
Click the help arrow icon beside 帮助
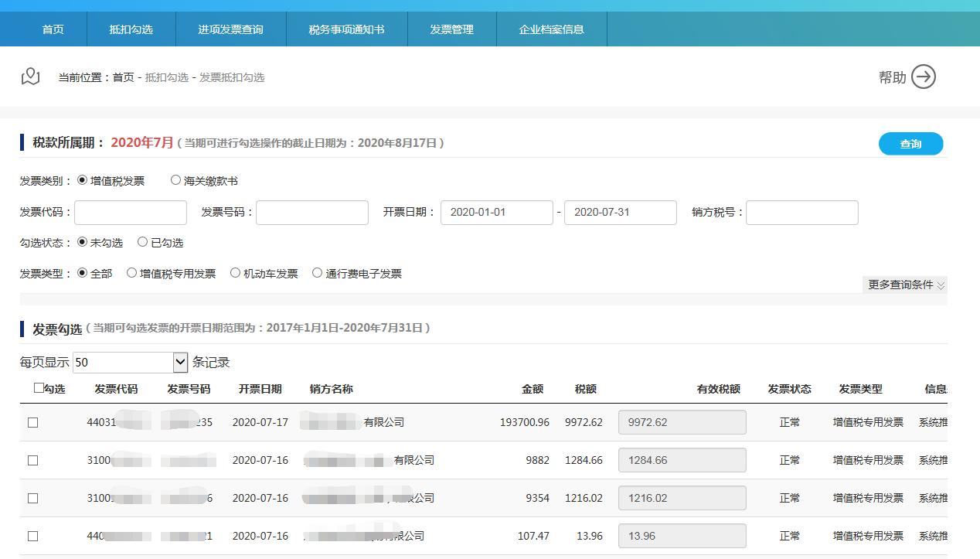924,77
